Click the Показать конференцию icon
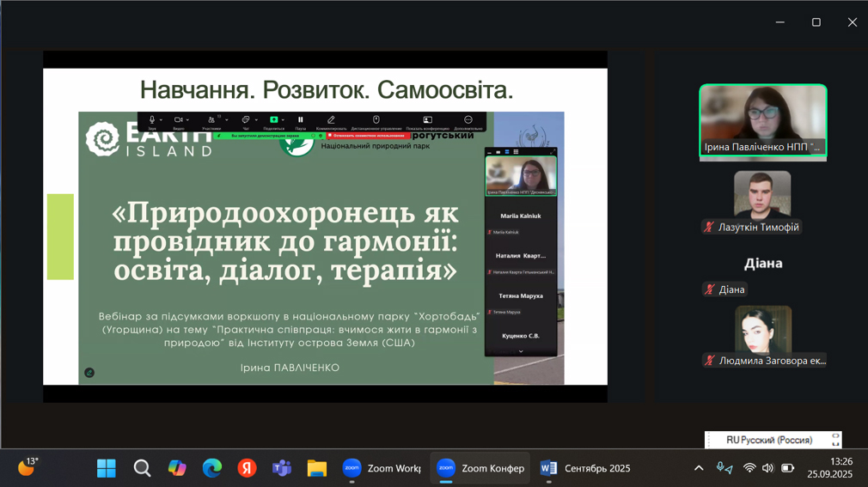The width and height of the screenshot is (868, 487). [427, 121]
